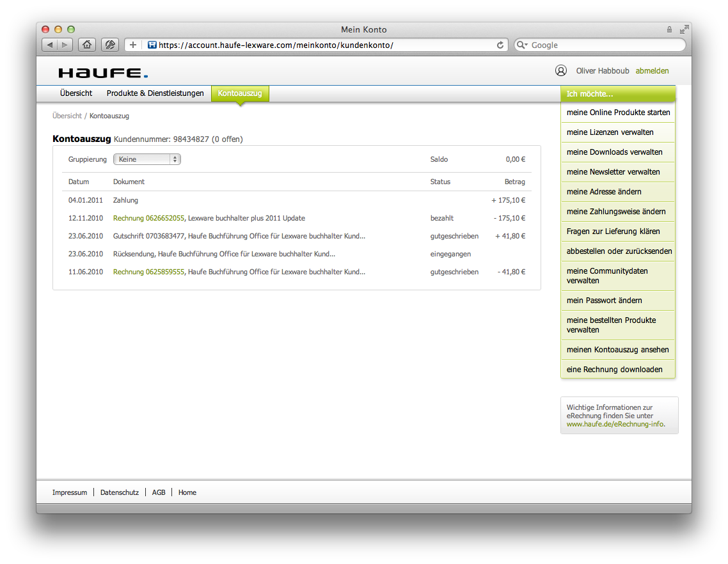Click the amount - 175,10 €

coord(509,218)
